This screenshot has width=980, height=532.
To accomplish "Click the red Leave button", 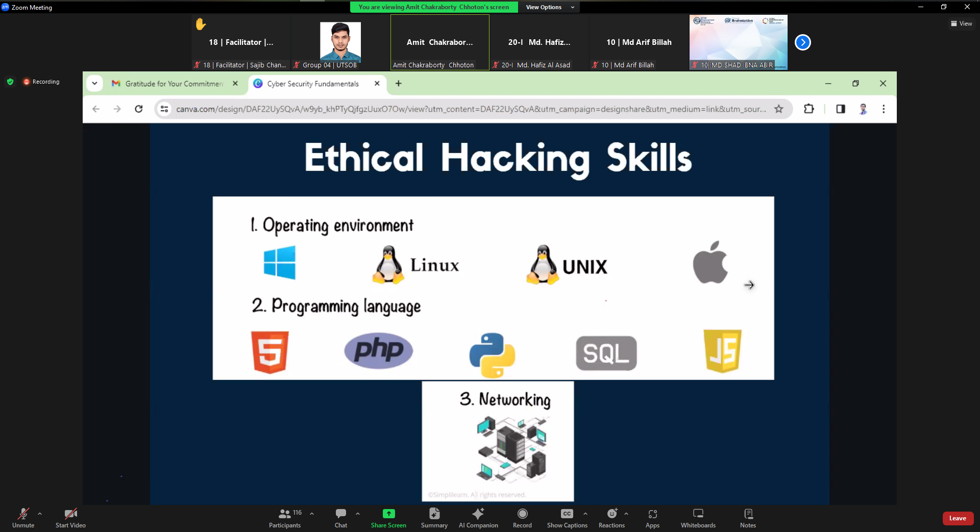I will pos(958,518).
